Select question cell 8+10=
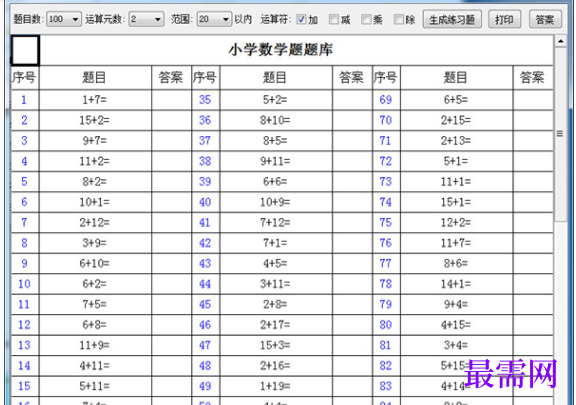The height and width of the screenshot is (405, 576). [x=276, y=120]
